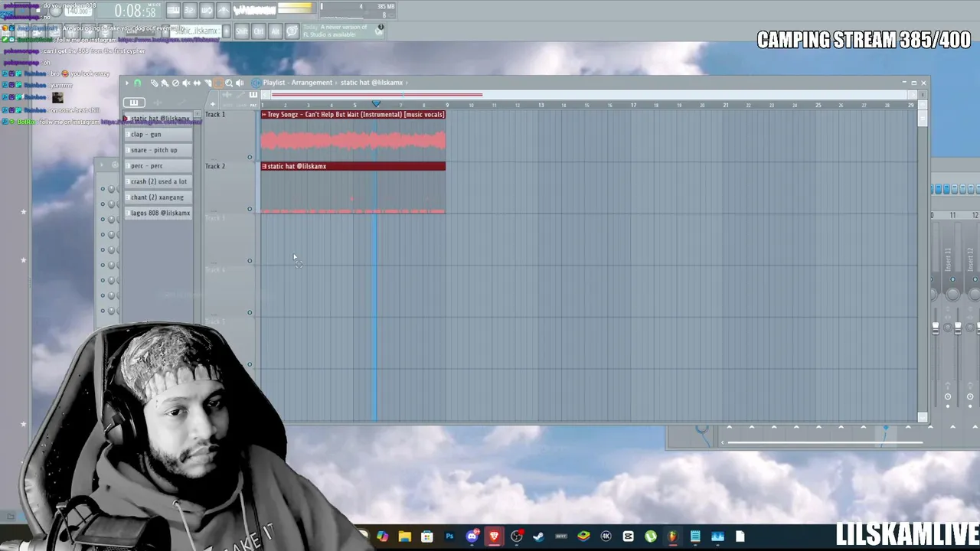Open Photoshop from the taskbar
The width and height of the screenshot is (980, 551).
click(x=449, y=536)
